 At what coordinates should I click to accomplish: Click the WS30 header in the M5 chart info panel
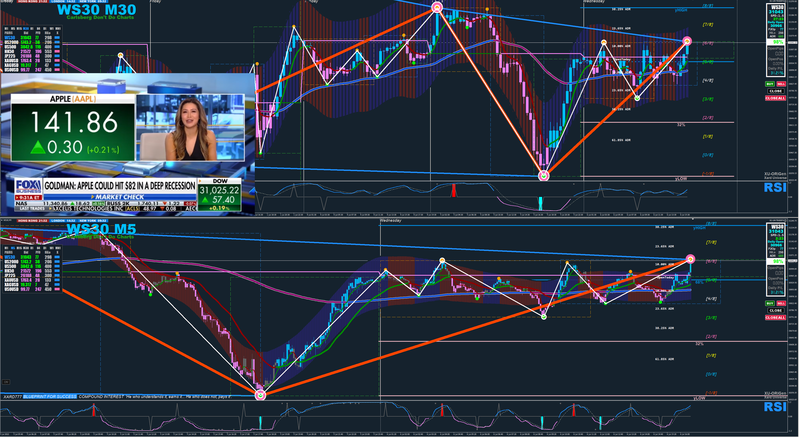(778, 227)
